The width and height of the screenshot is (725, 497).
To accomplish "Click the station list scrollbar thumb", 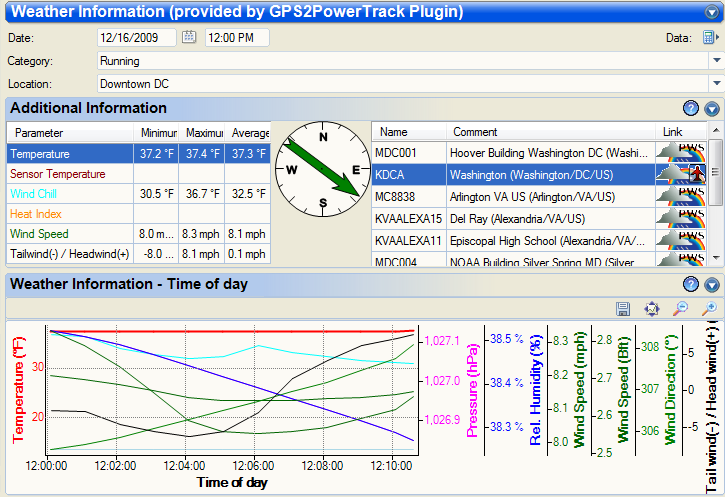I will pyautogui.click(x=716, y=172).
